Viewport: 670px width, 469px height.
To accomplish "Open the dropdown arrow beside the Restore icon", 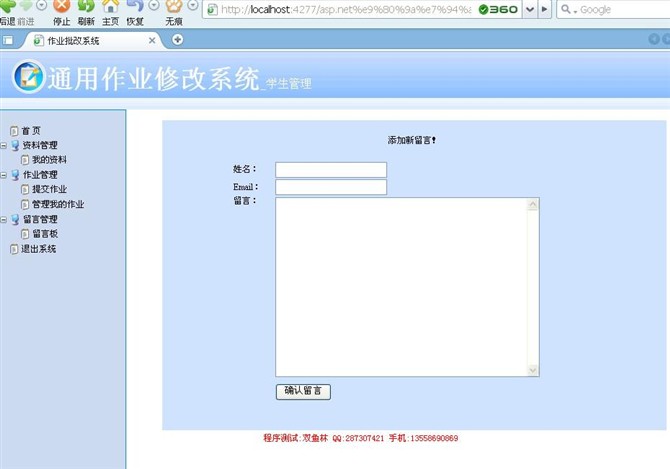I will [x=154, y=5].
